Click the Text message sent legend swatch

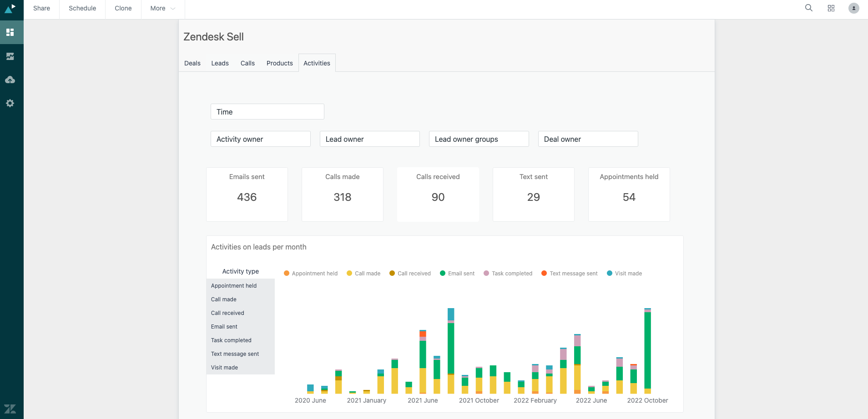[544, 273]
